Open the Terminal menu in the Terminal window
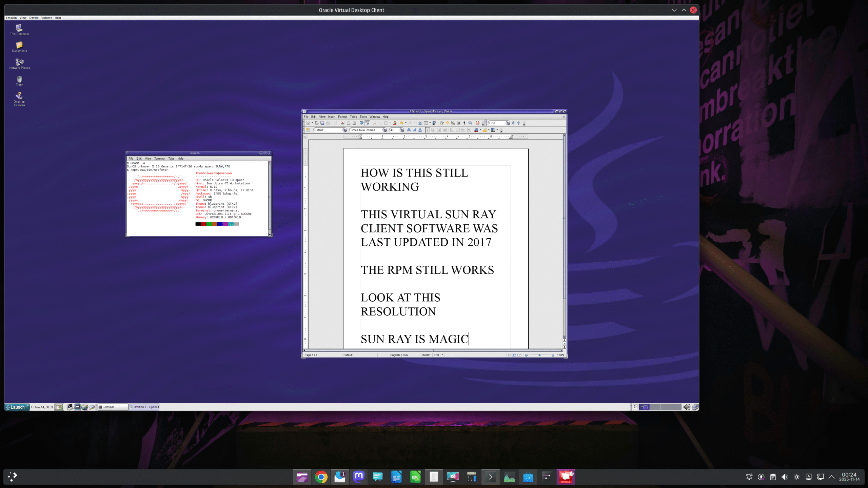 point(159,159)
